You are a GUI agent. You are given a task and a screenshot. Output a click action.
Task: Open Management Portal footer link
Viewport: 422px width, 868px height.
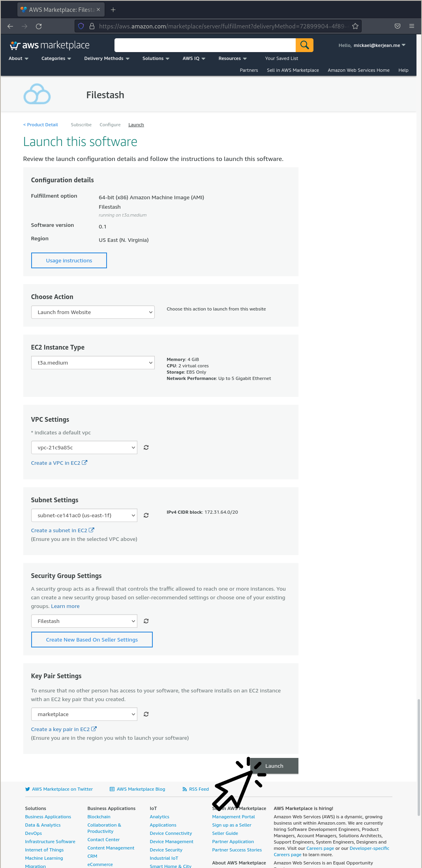pyautogui.click(x=233, y=817)
